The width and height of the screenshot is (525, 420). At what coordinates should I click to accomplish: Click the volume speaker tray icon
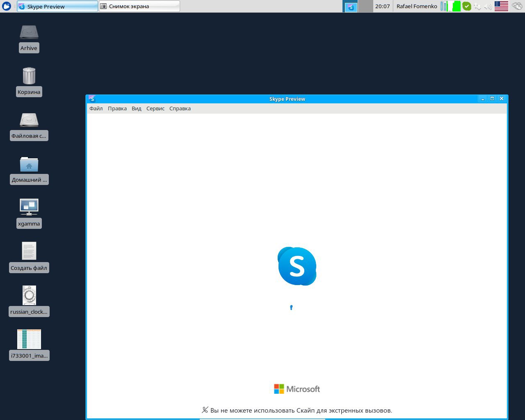pos(488,7)
